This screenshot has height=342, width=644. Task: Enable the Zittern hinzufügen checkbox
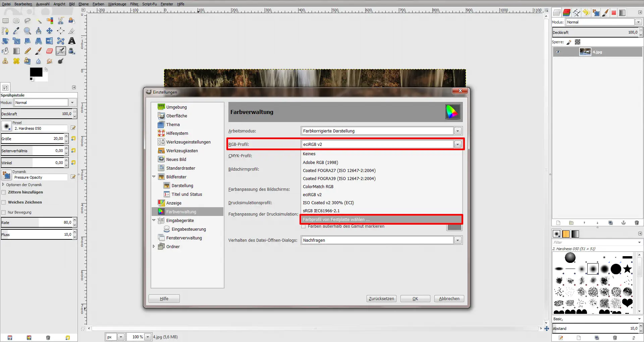coord(4,192)
